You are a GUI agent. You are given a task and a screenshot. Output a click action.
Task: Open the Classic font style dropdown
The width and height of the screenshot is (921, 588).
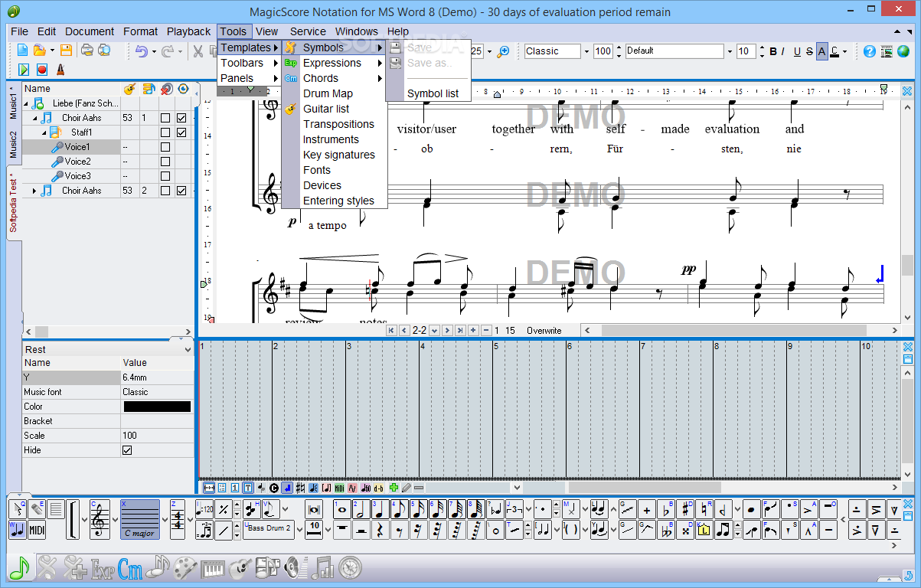point(586,51)
